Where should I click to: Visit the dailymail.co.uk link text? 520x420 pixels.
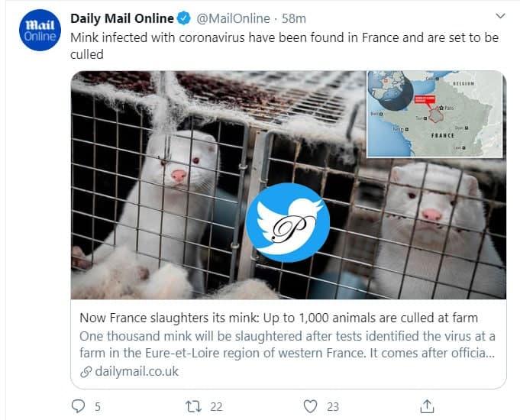coord(134,371)
